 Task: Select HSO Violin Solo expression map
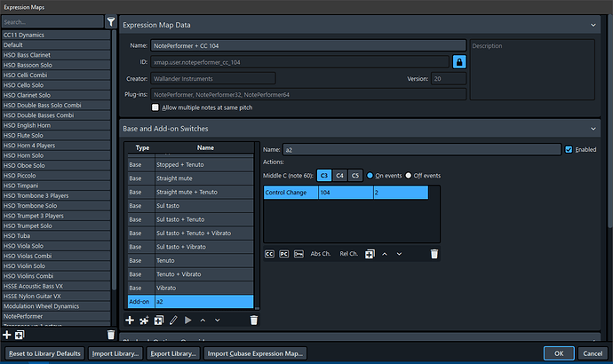[56, 266]
